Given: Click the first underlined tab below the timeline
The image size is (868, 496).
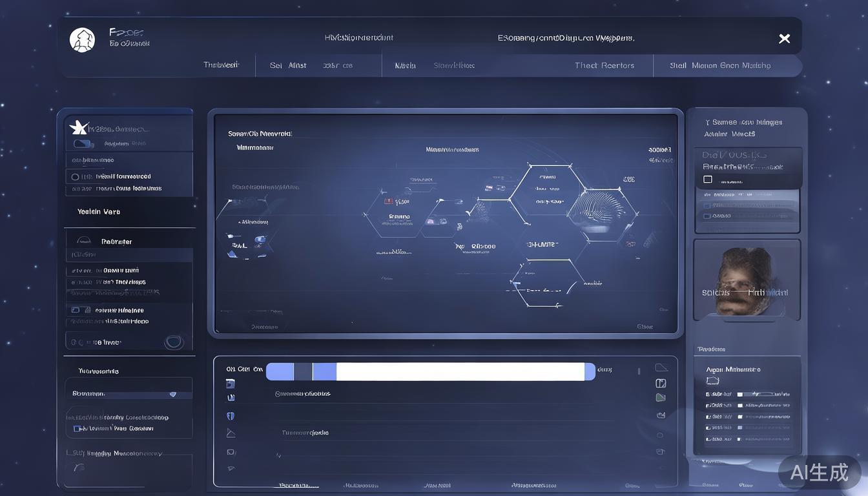Looking at the screenshot, I should tap(298, 484).
